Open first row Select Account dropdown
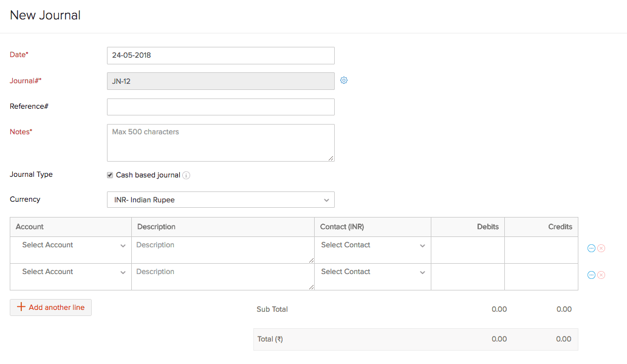Viewport: 627px width, 364px height. (x=71, y=246)
